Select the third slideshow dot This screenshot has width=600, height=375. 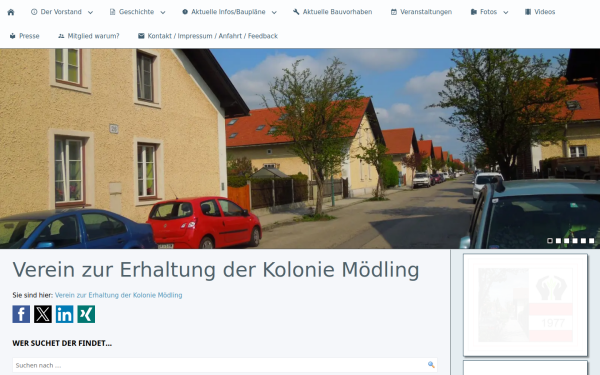tap(567, 241)
